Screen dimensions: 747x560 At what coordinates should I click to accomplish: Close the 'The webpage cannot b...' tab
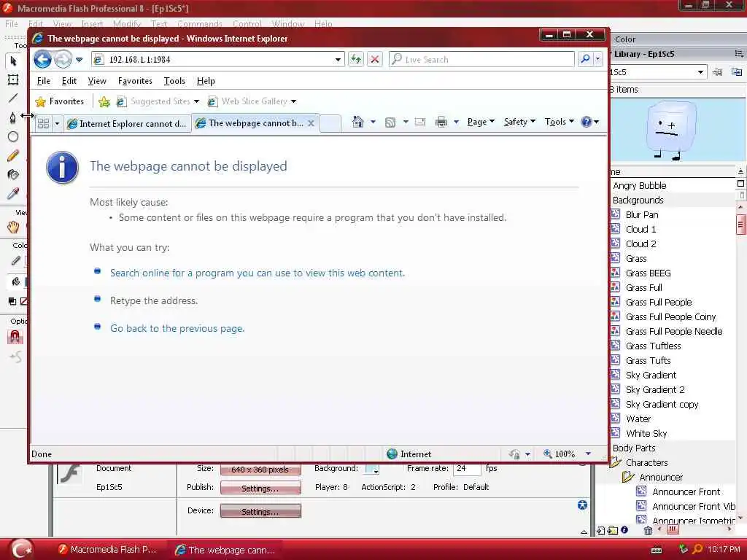(311, 122)
